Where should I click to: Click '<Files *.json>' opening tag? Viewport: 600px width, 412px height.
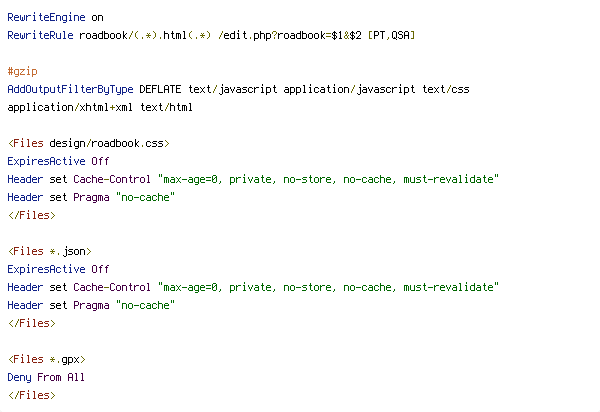[x=49, y=251]
